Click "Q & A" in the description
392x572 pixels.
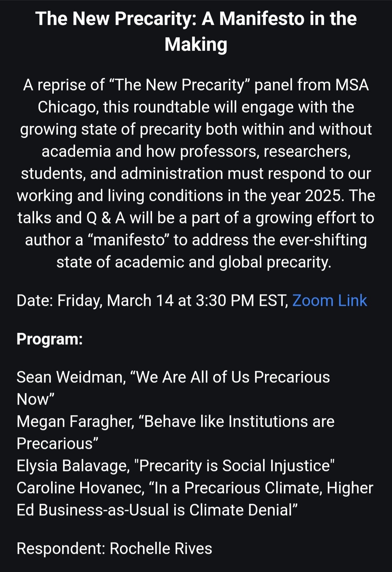(106, 218)
